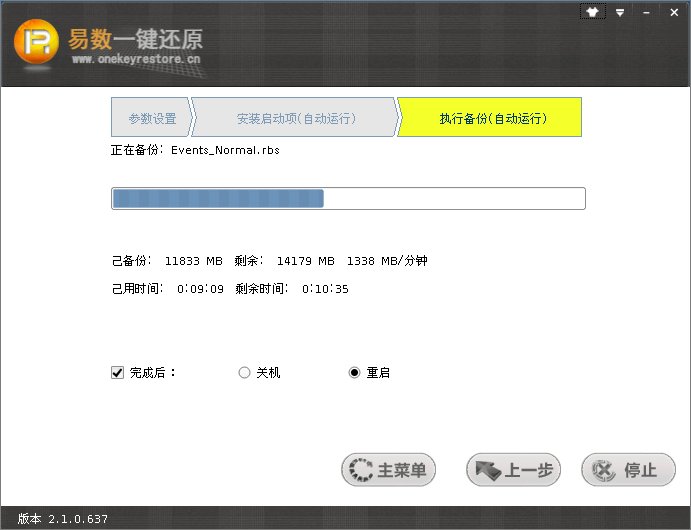Click the 14179 MB remaining value
The height and width of the screenshot is (530, 691).
pyautogui.click(x=305, y=261)
